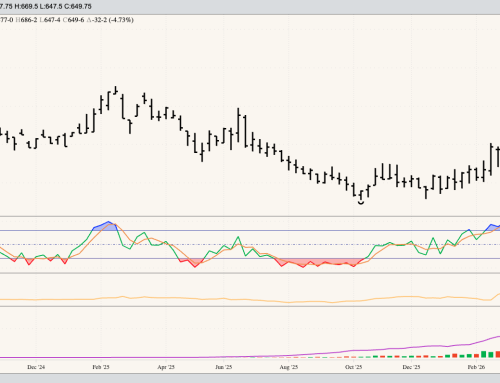Select the L647-4 low value in chart legend

tap(50, 20)
